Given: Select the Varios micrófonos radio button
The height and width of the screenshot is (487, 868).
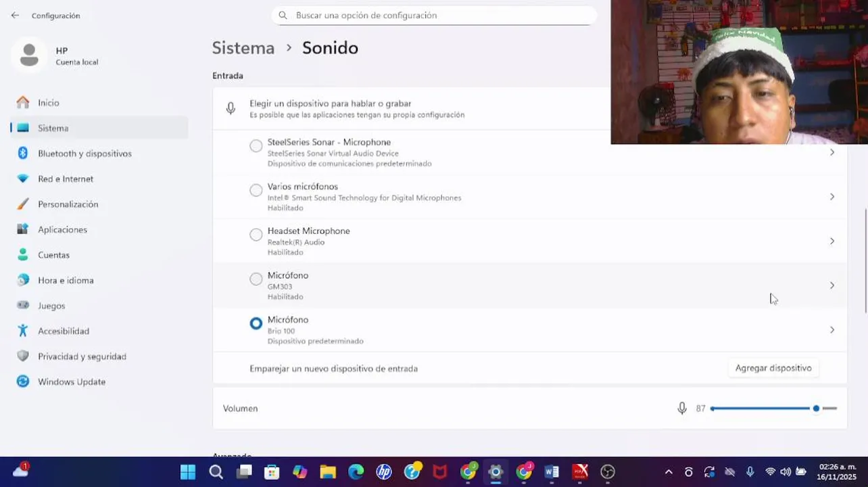Looking at the screenshot, I should click(256, 191).
